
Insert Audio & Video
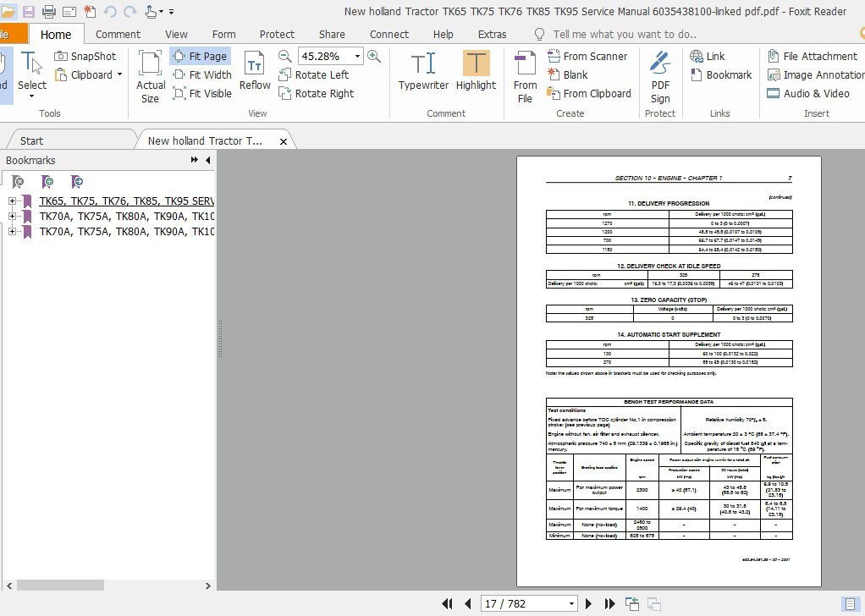click(808, 94)
